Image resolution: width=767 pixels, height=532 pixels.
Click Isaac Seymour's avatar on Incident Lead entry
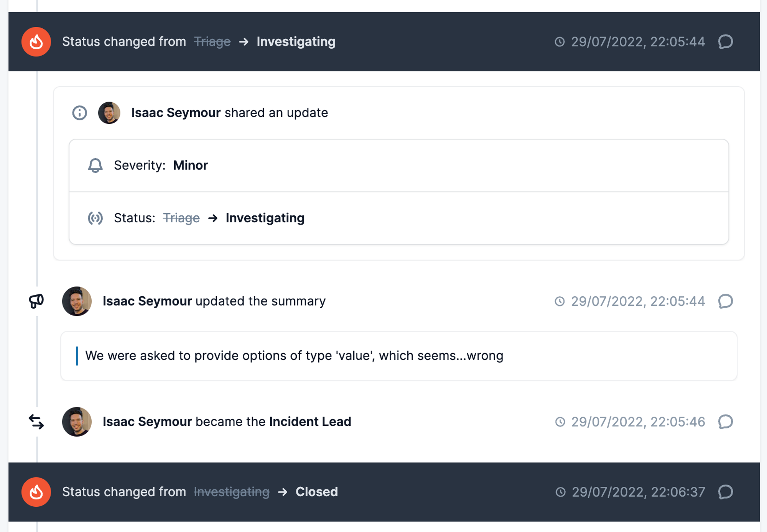(77, 422)
